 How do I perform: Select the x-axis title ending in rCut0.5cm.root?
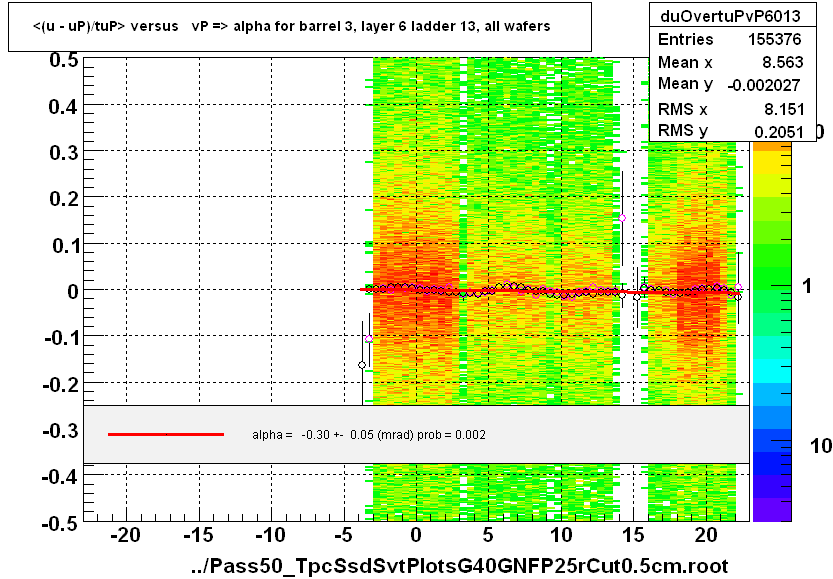pos(460,566)
